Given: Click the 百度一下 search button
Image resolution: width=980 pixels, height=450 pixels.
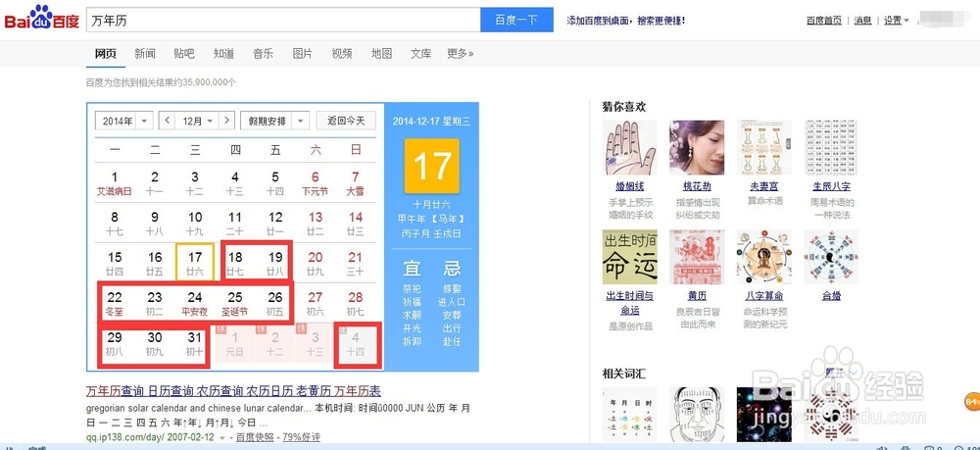Looking at the screenshot, I should (516, 20).
